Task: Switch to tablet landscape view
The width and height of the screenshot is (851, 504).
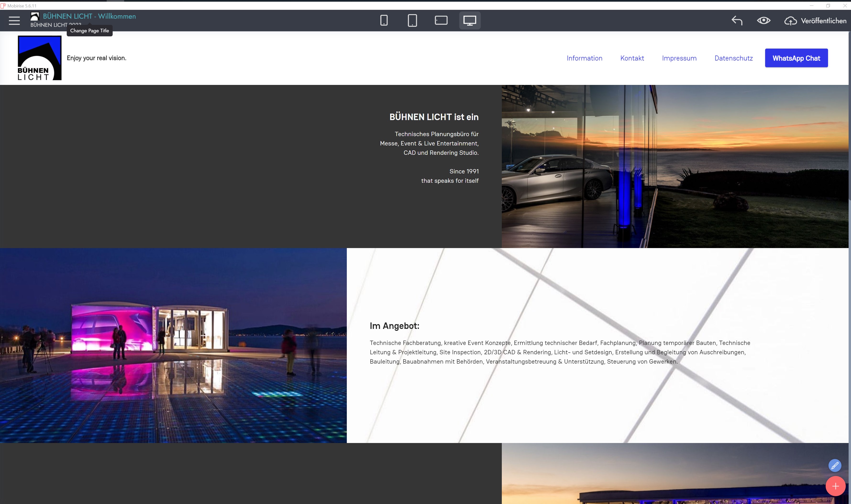Action: tap(441, 21)
